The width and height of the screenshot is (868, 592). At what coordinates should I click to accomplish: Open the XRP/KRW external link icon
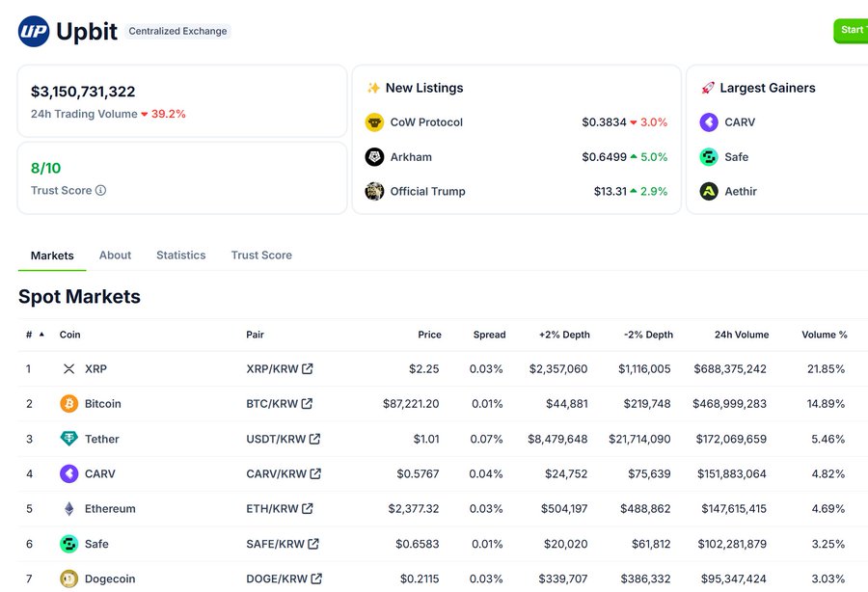[x=308, y=369]
